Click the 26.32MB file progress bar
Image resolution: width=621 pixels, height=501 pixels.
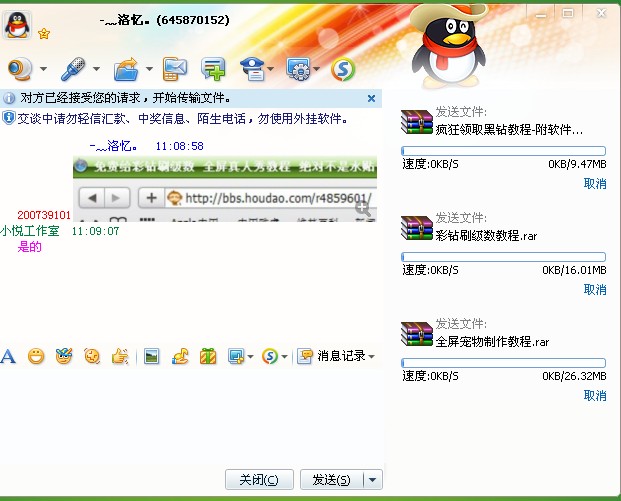(503, 363)
